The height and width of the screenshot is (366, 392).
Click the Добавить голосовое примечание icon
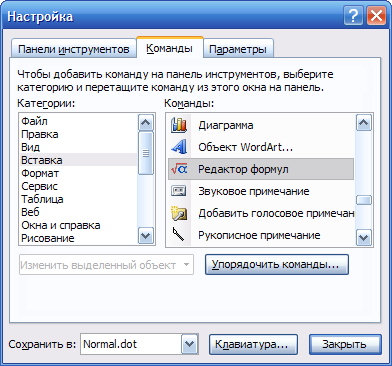click(x=179, y=213)
